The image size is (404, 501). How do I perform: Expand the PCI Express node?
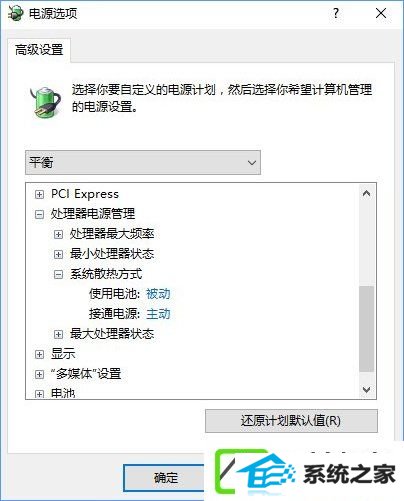coord(39,194)
